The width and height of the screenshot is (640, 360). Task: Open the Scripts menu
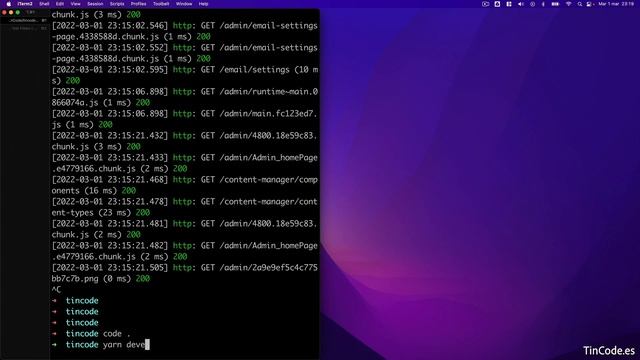117,4
